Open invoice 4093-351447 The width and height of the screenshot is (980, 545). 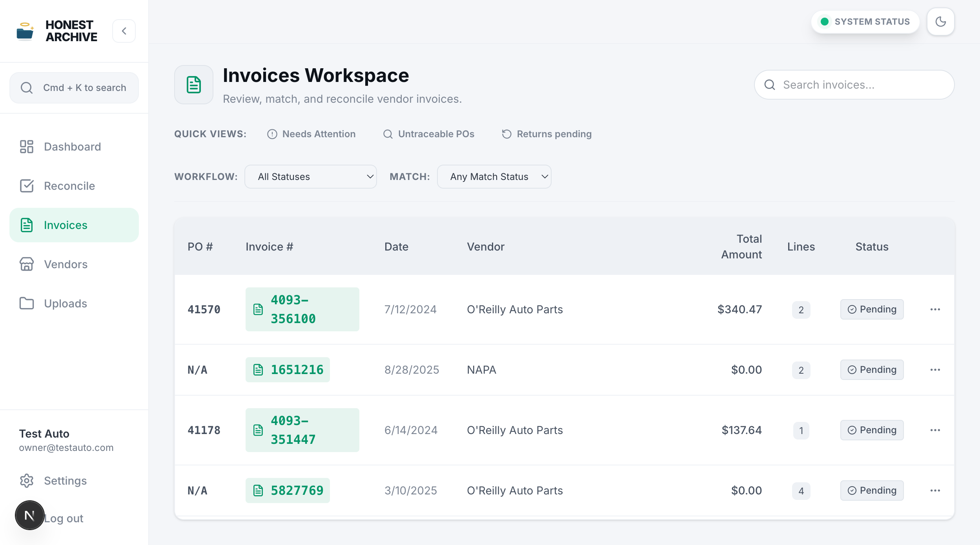302,430
